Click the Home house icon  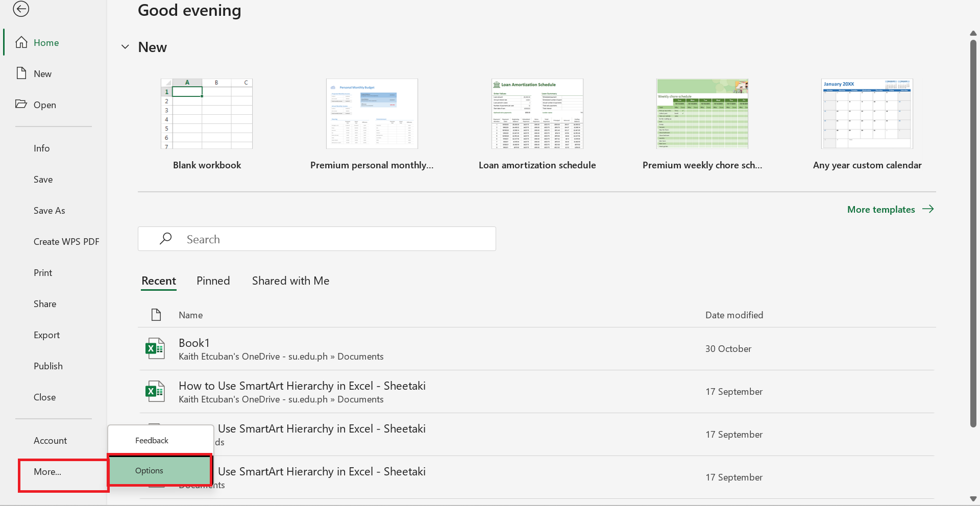click(21, 42)
